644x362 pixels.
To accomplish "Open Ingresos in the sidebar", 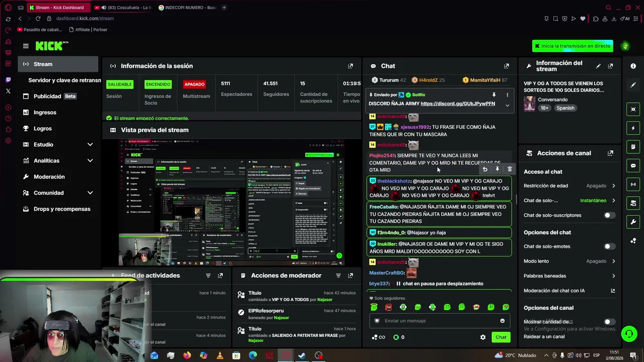I will (58, 112).
